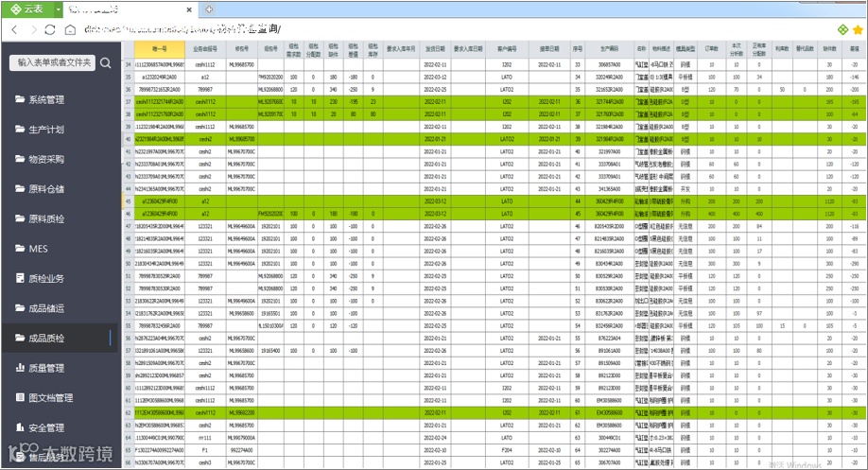Select the 业务申报号 column header

[205, 49]
